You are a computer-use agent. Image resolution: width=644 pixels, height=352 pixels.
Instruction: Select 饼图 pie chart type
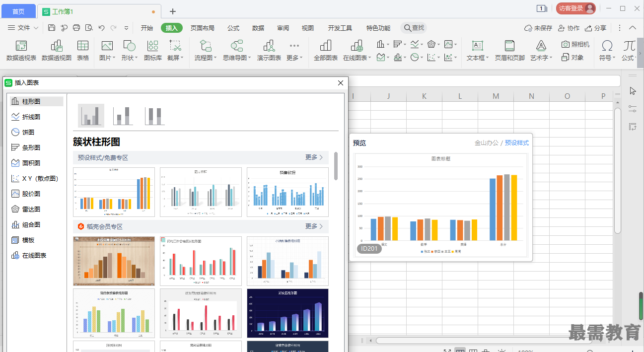click(37, 132)
